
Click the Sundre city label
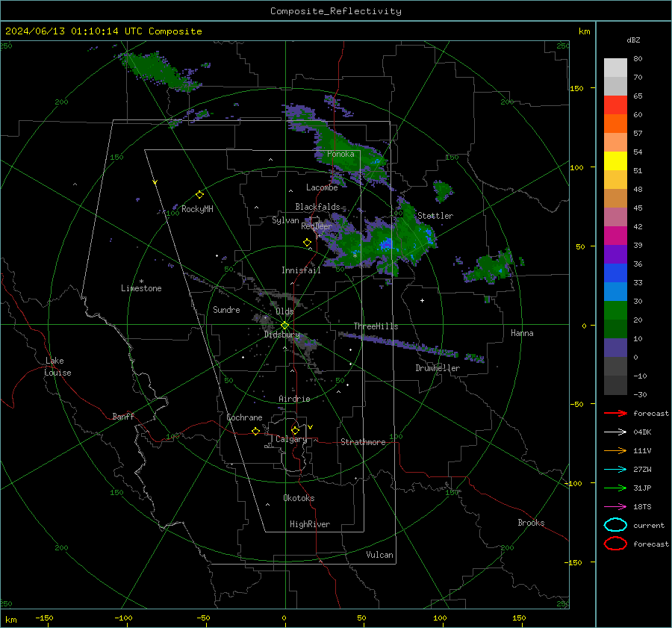226,309
